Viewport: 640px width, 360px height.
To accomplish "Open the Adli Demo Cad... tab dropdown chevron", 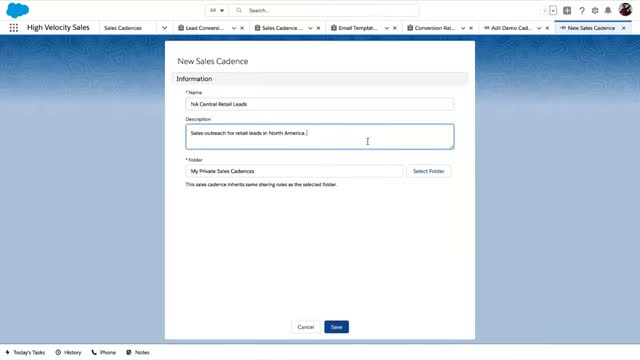I will [x=539, y=28].
